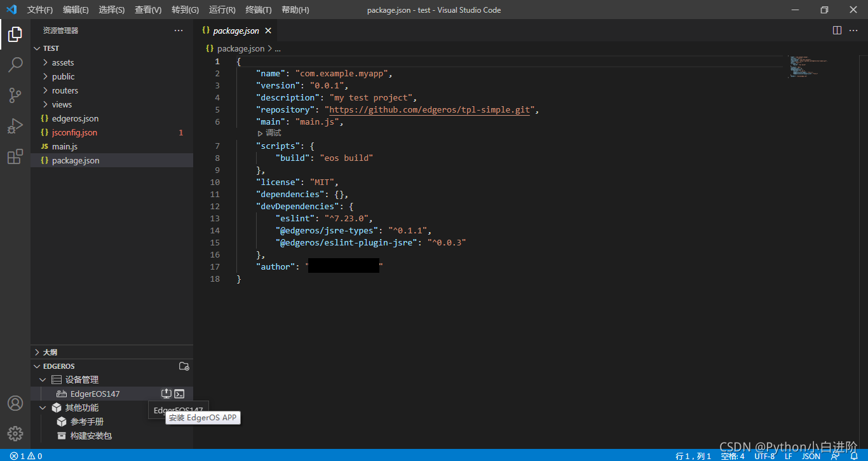Open the 终端(T) menu
The width and height of the screenshot is (868, 461).
(x=259, y=10)
